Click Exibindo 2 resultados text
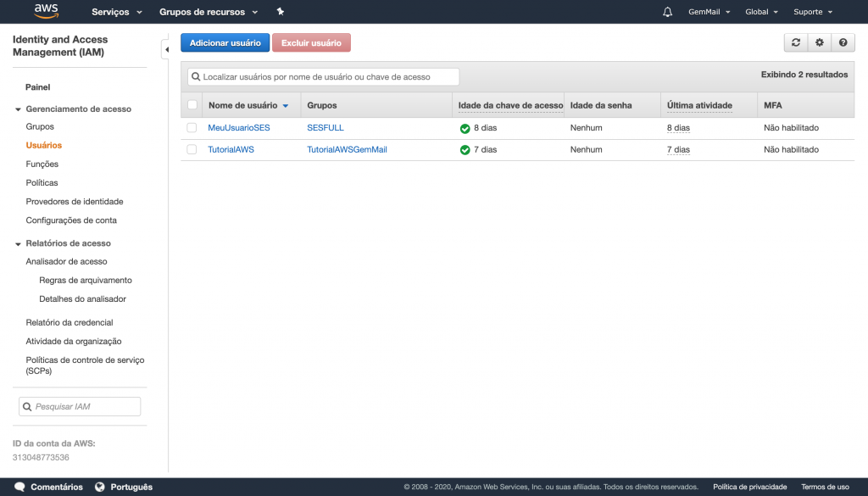This screenshot has width=868, height=496. click(804, 75)
